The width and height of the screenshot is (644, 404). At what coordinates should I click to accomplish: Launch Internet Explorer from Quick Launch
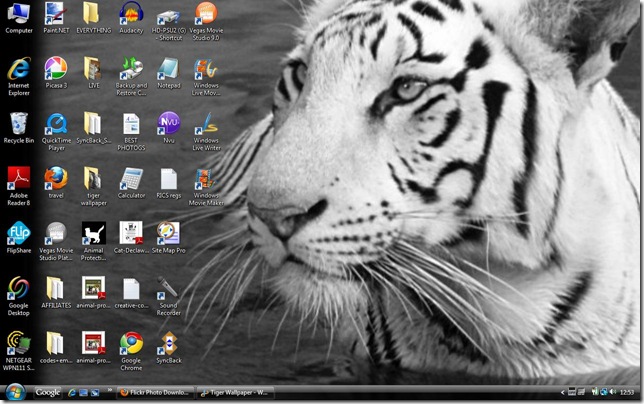pyautogui.click(x=72, y=393)
